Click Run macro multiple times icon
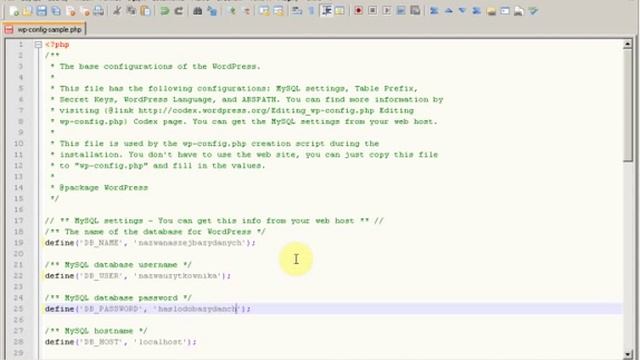Image resolution: width=640 pixels, height=360 pixels. coord(401,11)
